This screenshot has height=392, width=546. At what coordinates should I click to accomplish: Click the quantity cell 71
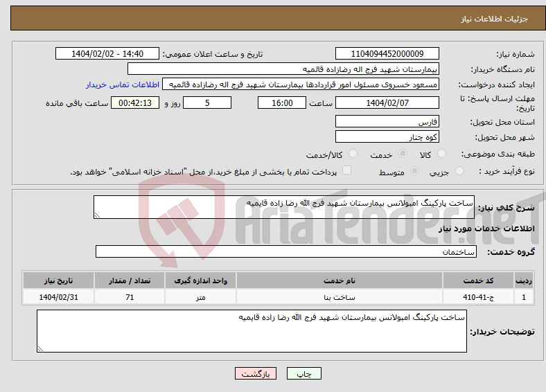tap(129, 297)
